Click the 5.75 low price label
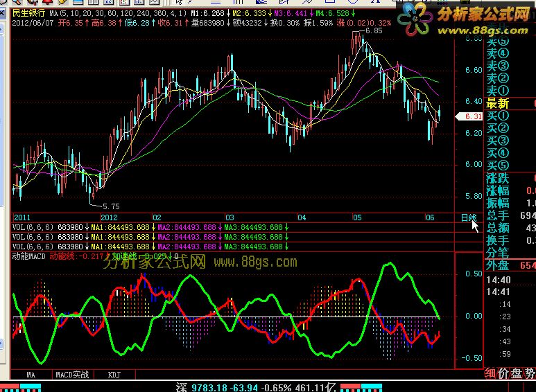 pos(111,206)
